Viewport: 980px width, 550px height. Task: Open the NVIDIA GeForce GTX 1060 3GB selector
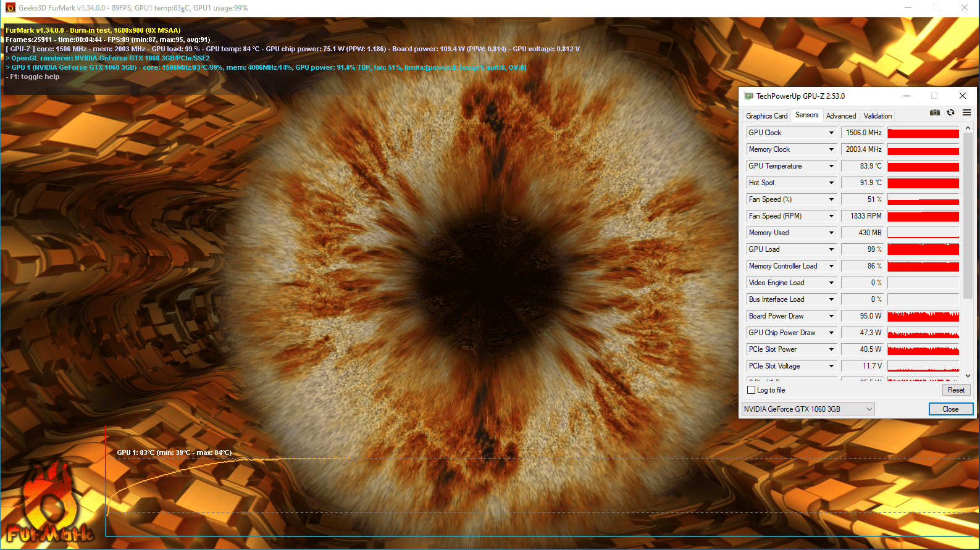[x=808, y=409]
